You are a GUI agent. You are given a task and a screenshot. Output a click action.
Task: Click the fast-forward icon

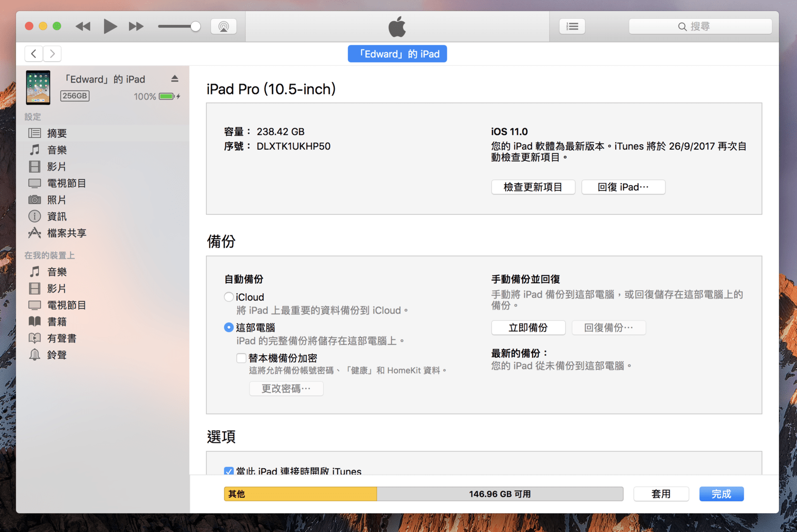136,26
